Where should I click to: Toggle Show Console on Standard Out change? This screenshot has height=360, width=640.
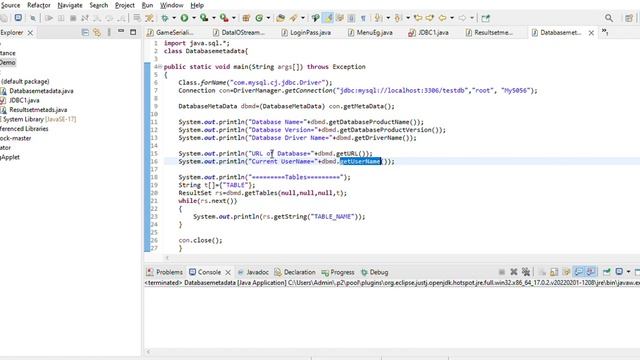click(579, 272)
